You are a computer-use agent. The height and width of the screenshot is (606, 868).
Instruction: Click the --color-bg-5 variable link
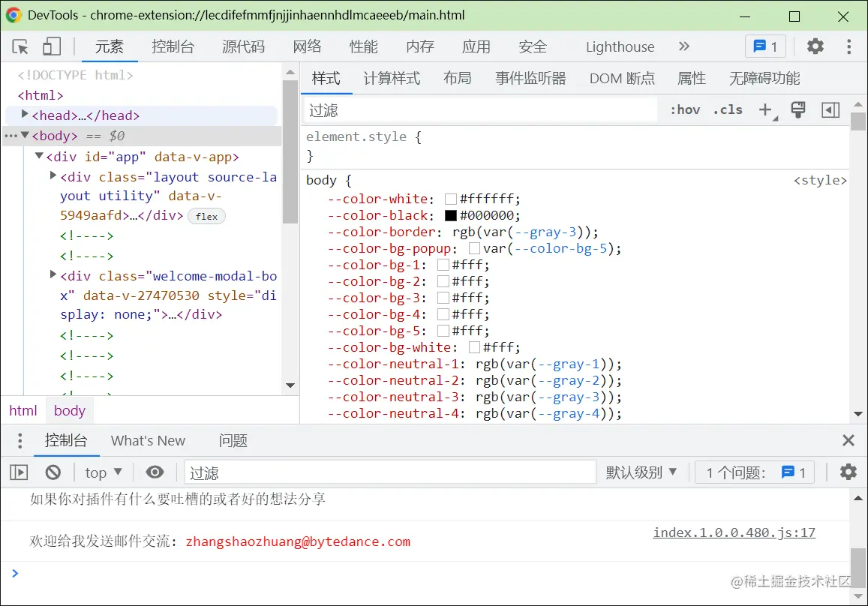560,248
